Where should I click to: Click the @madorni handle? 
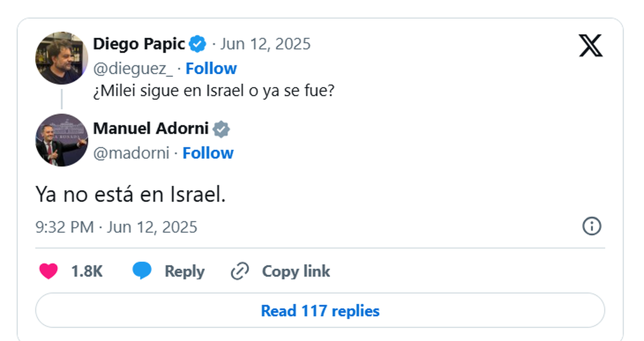click(x=131, y=153)
